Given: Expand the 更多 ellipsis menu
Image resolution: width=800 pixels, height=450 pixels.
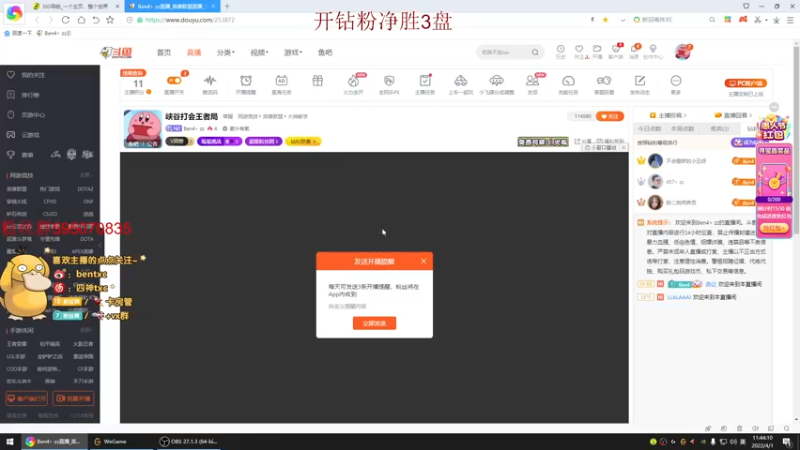Looking at the screenshot, I should (676, 81).
